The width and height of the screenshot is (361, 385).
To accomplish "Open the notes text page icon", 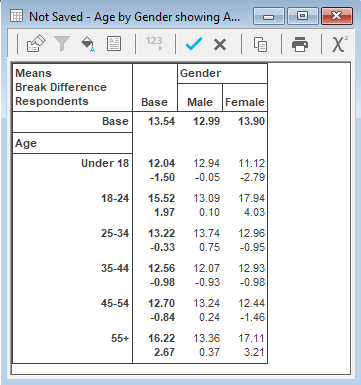I will click(114, 44).
